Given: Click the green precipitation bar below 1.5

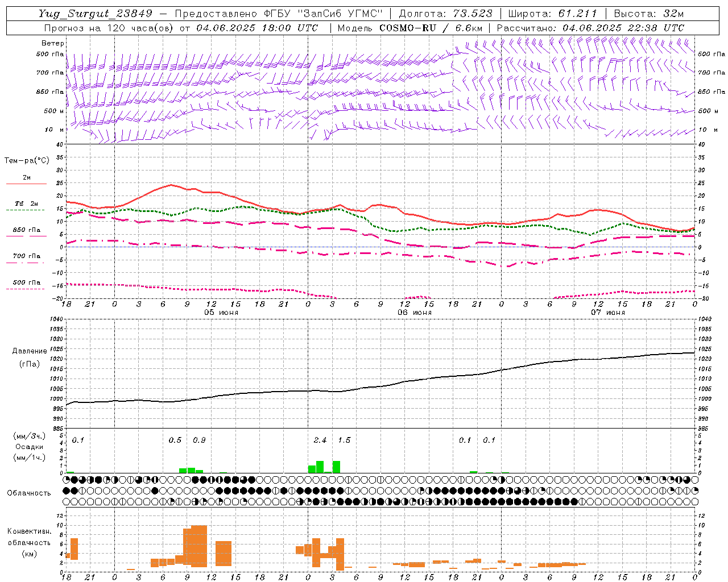Looking at the screenshot, I should 337,467.
